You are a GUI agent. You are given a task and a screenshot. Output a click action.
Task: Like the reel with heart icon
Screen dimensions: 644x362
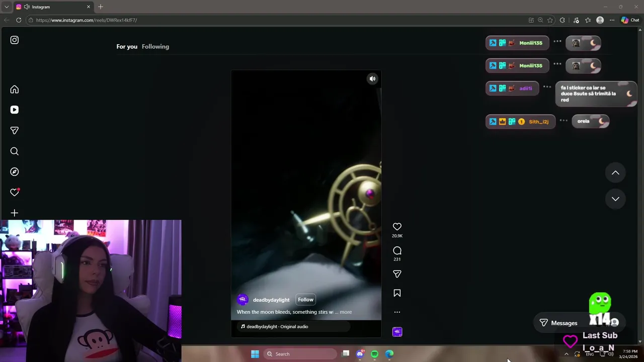[397, 227]
